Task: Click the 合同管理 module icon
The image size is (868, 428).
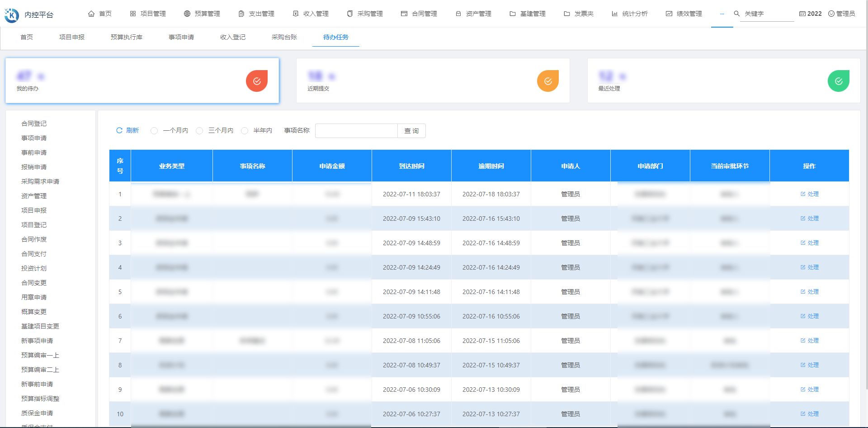Action: click(403, 14)
